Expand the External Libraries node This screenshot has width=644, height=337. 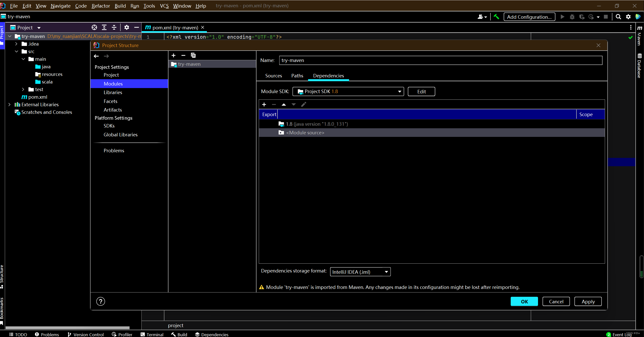click(x=10, y=104)
